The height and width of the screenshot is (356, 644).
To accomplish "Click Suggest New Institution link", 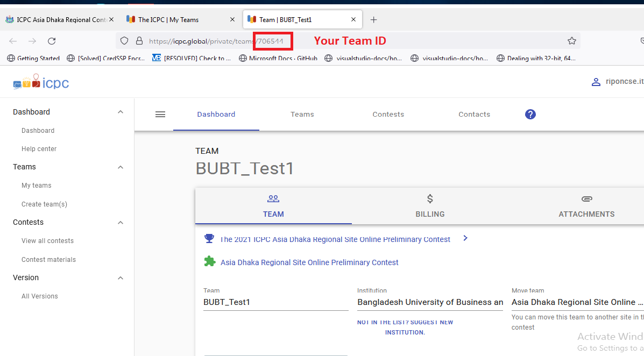I will (405, 327).
